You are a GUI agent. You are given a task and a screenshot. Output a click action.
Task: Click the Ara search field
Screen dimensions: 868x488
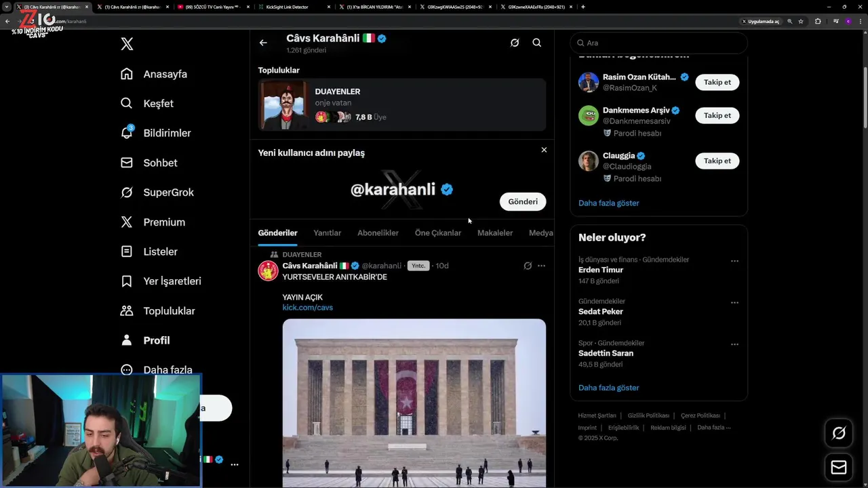[x=658, y=43]
